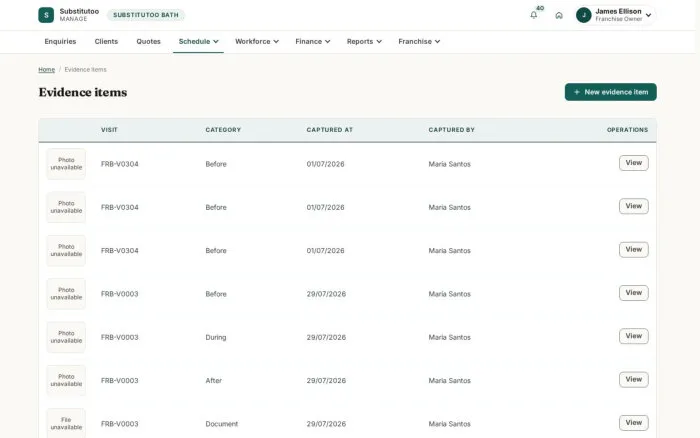The height and width of the screenshot is (438, 700).
Task: Click thumbnail of FRB-V0003 During row
Action: pyautogui.click(x=66, y=337)
